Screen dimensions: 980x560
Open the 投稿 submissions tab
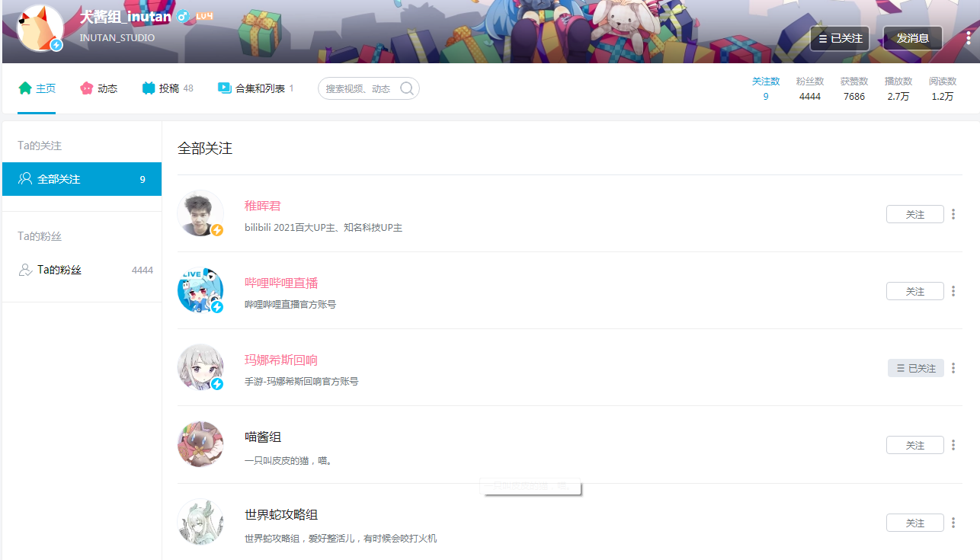pyautogui.click(x=168, y=88)
